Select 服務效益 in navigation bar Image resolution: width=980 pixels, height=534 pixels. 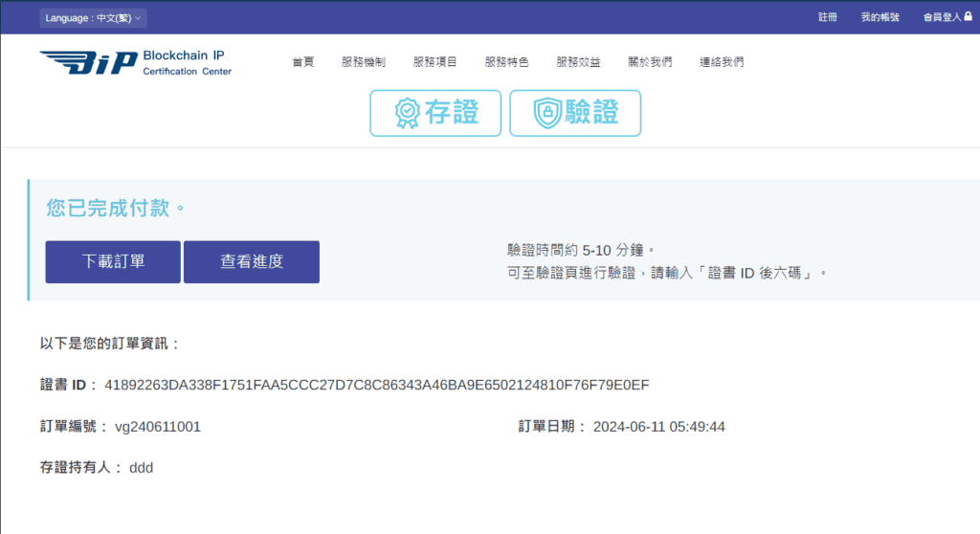coord(578,62)
